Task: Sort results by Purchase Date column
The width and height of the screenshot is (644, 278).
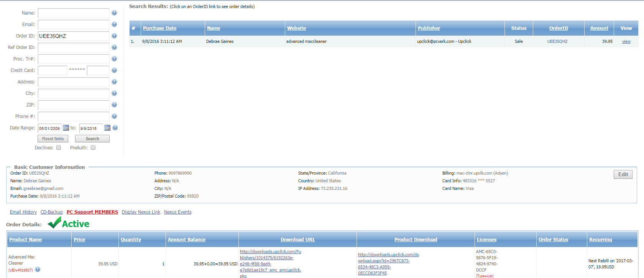Action: (159, 28)
